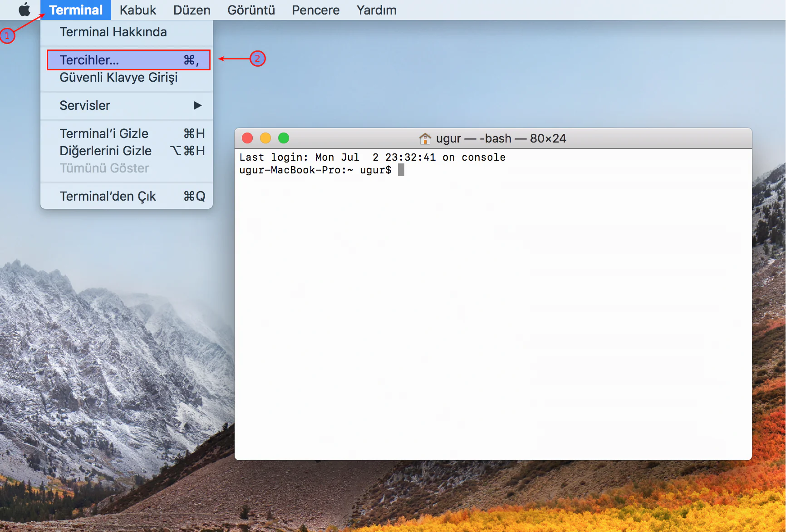This screenshot has width=786, height=532.
Task: Select Terminal Hakkında menu item
Action: coord(113,32)
